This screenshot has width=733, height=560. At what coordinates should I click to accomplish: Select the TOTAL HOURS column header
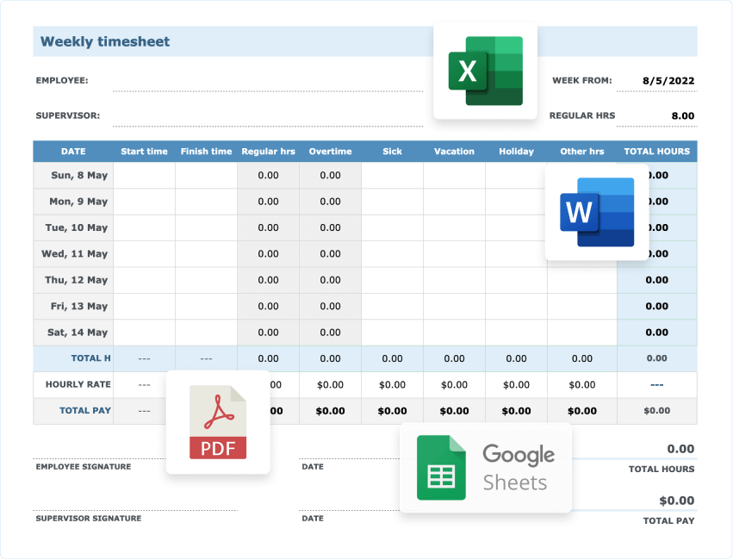656,151
